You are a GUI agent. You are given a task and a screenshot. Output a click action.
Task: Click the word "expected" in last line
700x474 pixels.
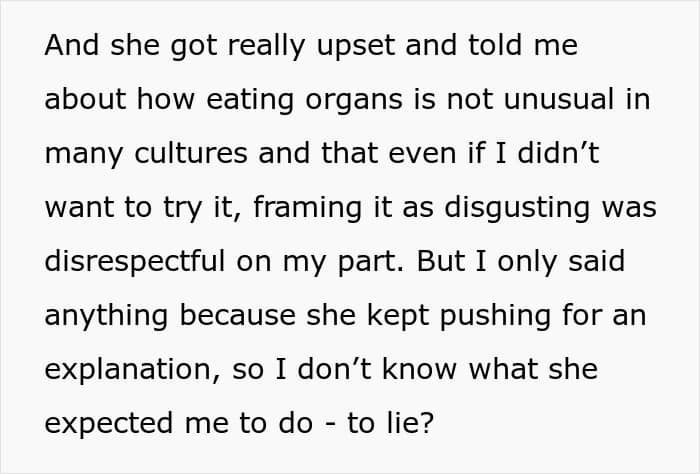coord(108,424)
